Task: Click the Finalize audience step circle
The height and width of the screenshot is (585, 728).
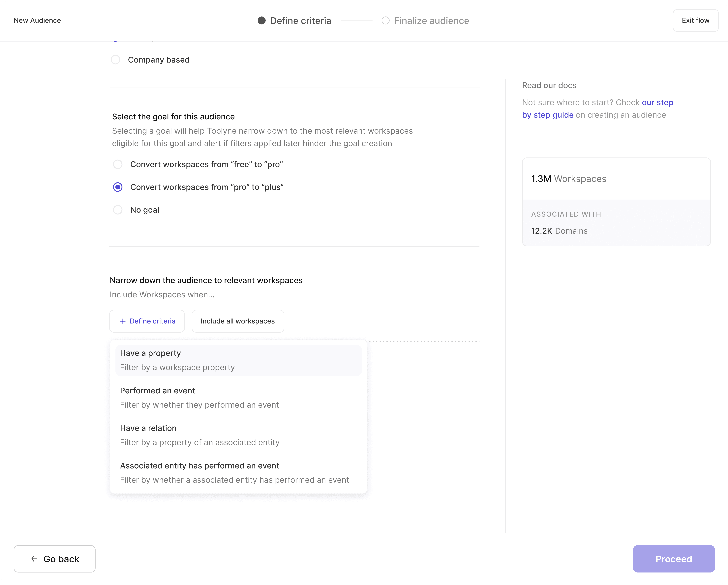Action: [x=385, y=21]
